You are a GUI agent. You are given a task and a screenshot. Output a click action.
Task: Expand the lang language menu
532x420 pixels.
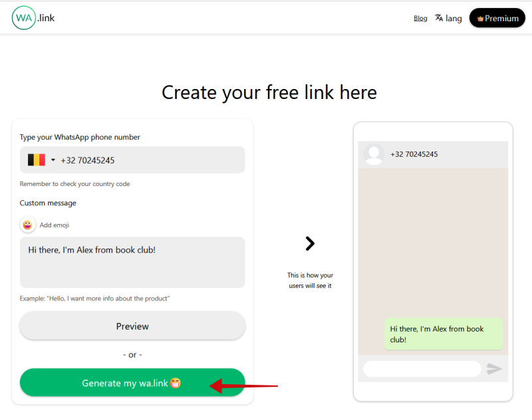click(x=448, y=18)
